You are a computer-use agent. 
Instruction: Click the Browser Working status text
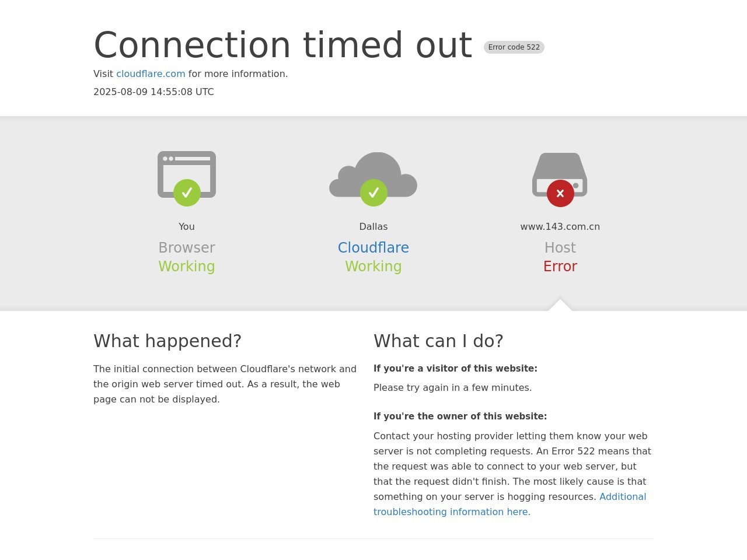click(x=187, y=267)
